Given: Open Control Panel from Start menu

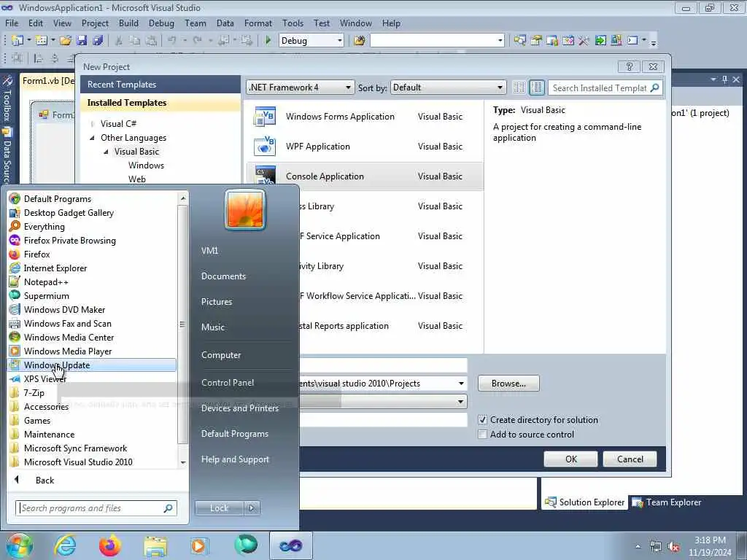Looking at the screenshot, I should [228, 383].
